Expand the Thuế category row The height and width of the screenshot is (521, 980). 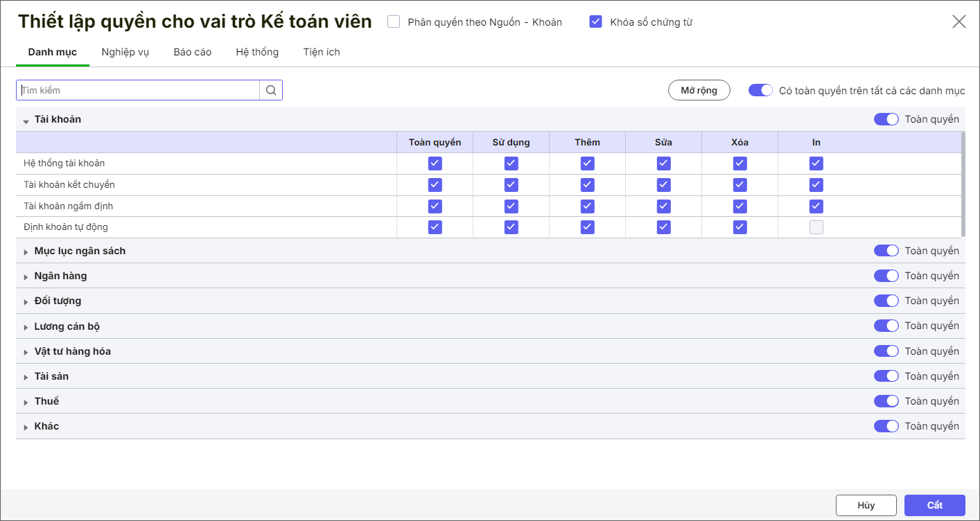[x=26, y=402]
